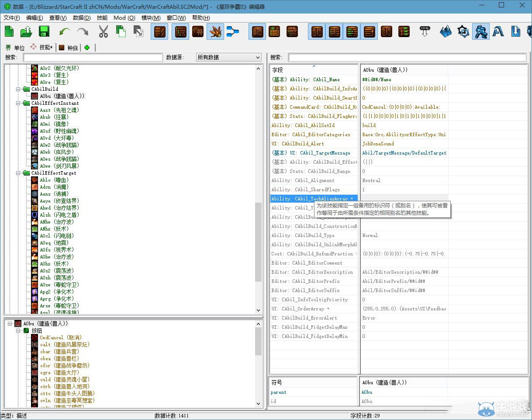The height and width of the screenshot is (420, 532).
Task: Open the 文件(F) menu
Action: 12,18
